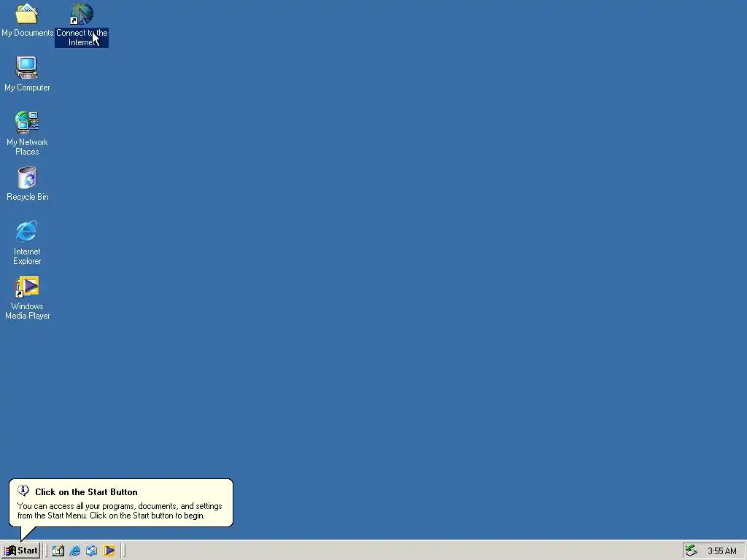
Task: Launch Internet Explorer from Quick Launch
Action: (x=75, y=551)
